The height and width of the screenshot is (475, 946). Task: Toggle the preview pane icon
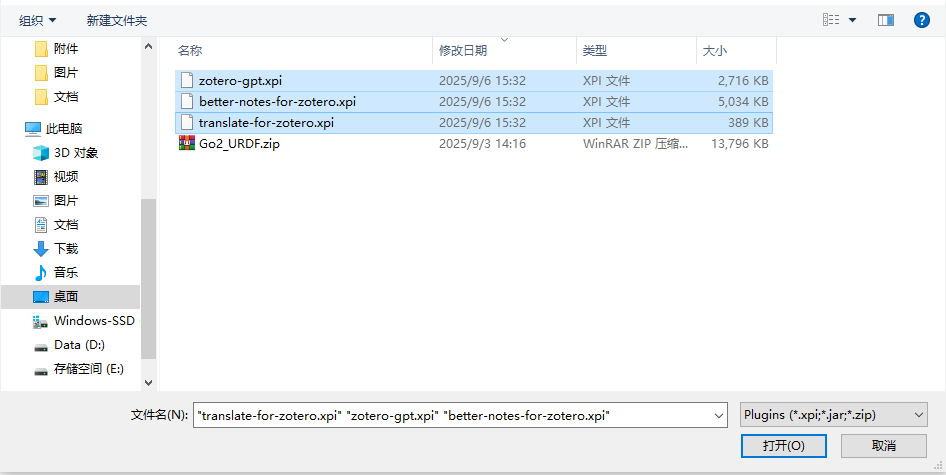pyautogui.click(x=886, y=21)
